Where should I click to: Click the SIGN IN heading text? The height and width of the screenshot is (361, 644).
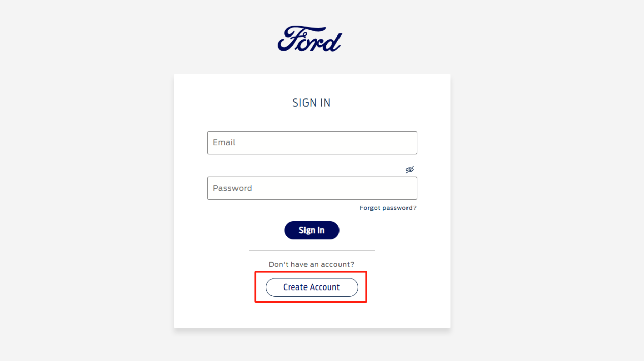click(312, 103)
